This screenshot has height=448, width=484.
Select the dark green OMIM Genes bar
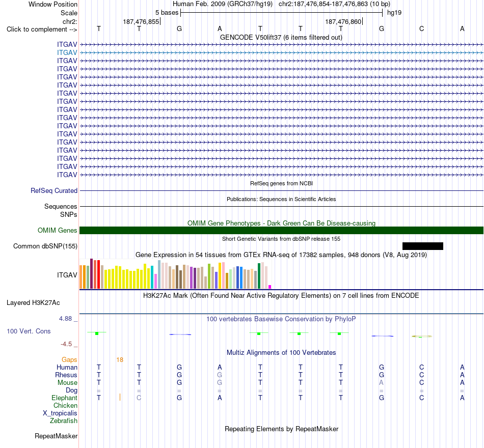tap(282, 231)
